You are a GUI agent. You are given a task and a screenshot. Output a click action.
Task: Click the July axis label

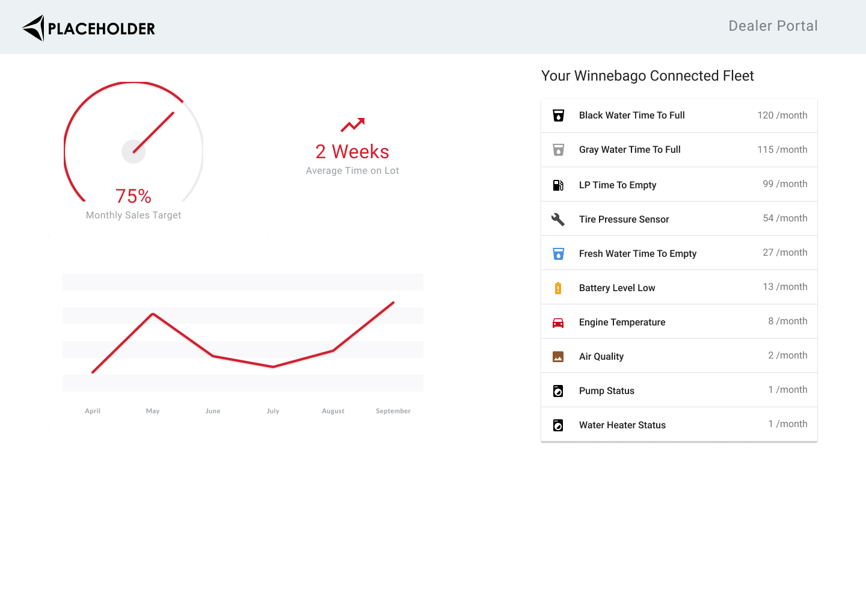[x=273, y=411]
